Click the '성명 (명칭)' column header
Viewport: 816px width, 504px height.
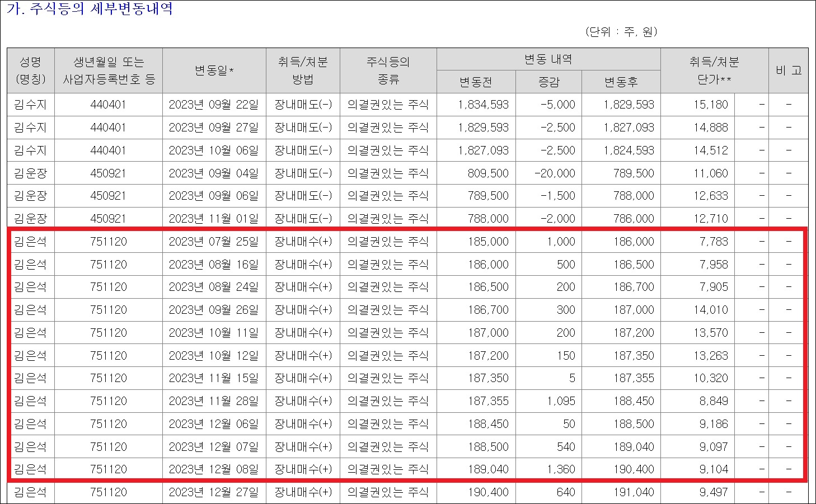(x=31, y=70)
